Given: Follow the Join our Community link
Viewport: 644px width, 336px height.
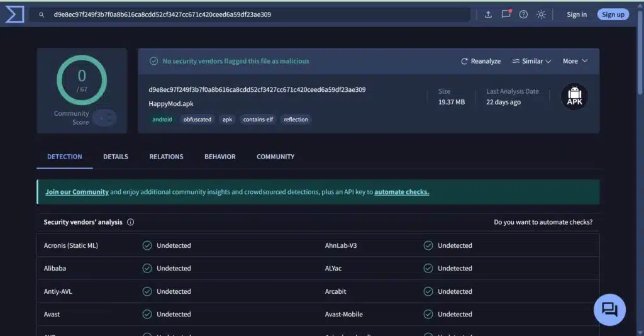Looking at the screenshot, I should [x=77, y=192].
